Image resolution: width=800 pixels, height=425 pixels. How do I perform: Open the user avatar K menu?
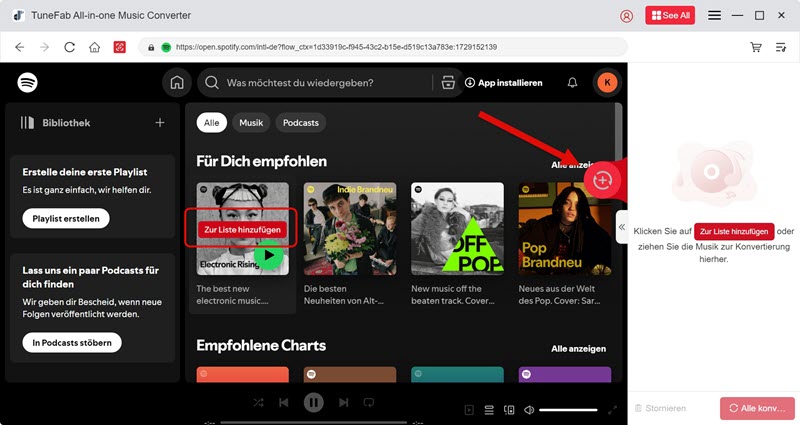pos(606,83)
